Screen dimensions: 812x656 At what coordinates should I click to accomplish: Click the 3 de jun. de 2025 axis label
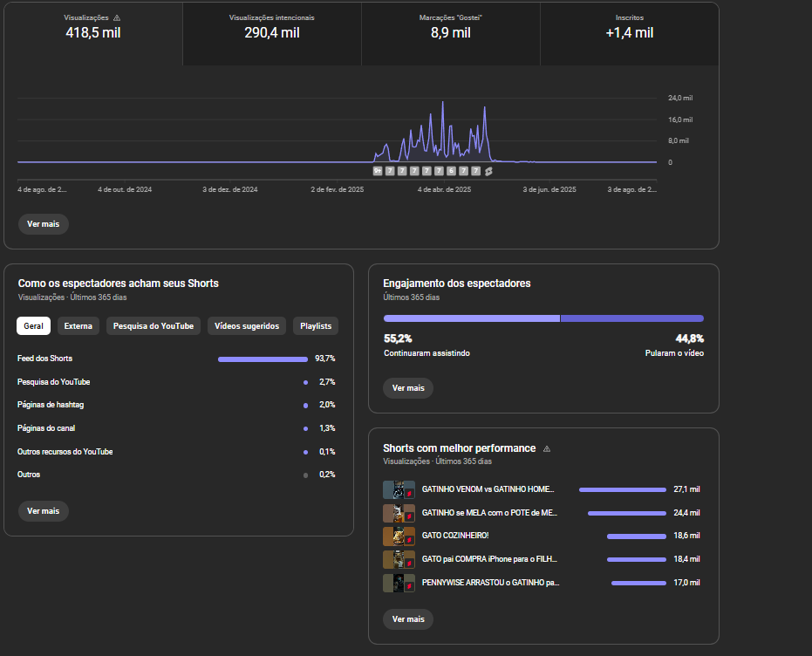[x=549, y=189]
